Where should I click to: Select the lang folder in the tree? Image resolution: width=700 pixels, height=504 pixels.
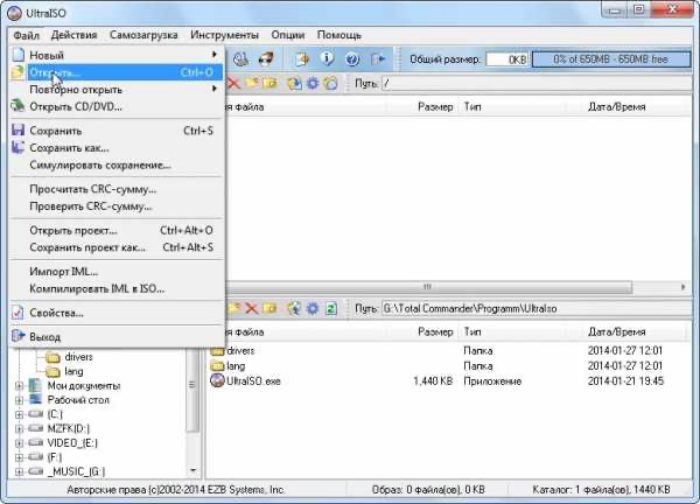(x=64, y=371)
